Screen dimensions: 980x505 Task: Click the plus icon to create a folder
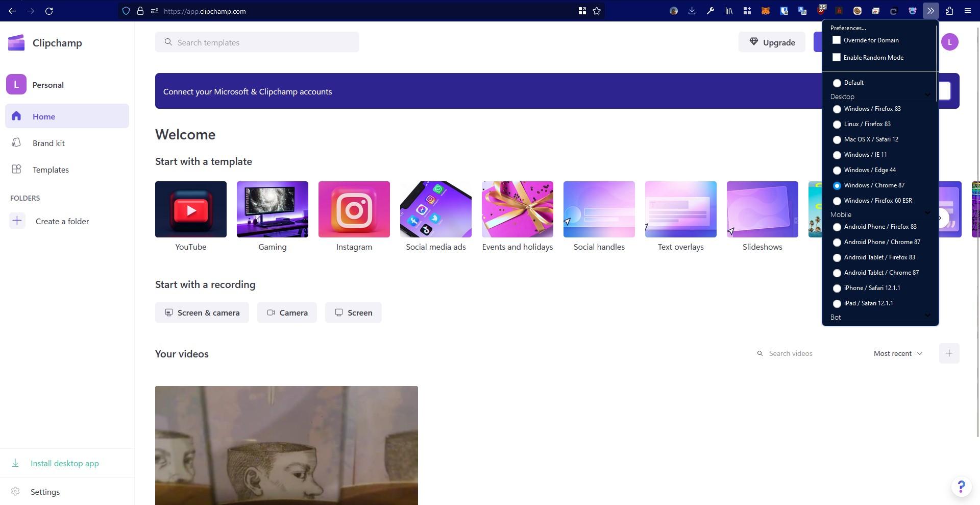point(17,221)
